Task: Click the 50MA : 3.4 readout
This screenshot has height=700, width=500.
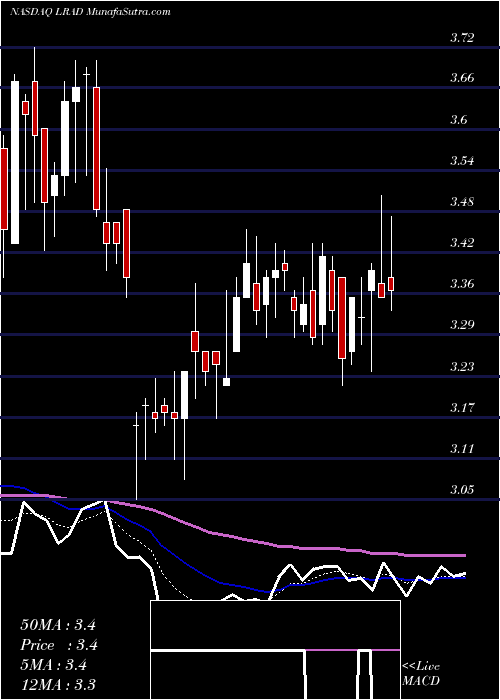Action: [x=58, y=625]
